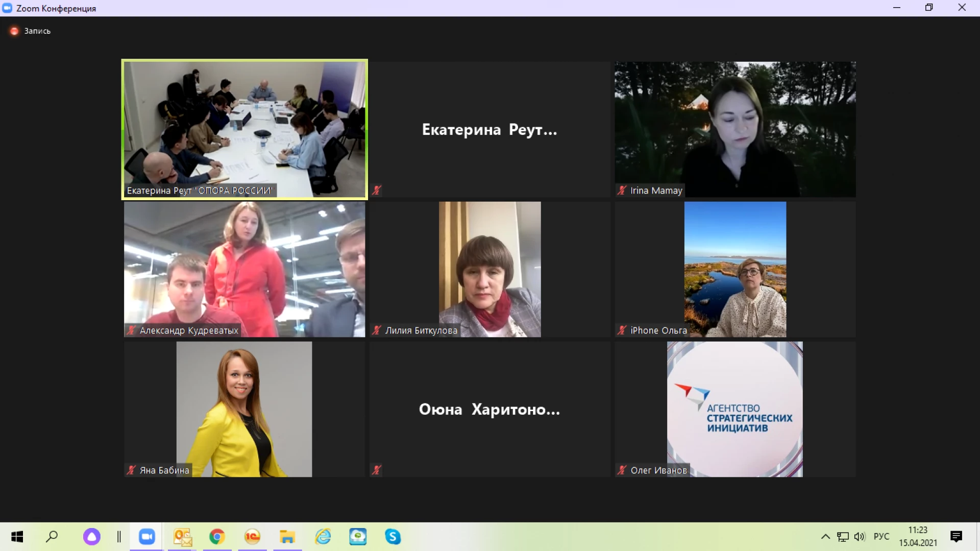Click the 'Irina Mamay' name label
Viewport: 980px width, 551px height.
(656, 190)
